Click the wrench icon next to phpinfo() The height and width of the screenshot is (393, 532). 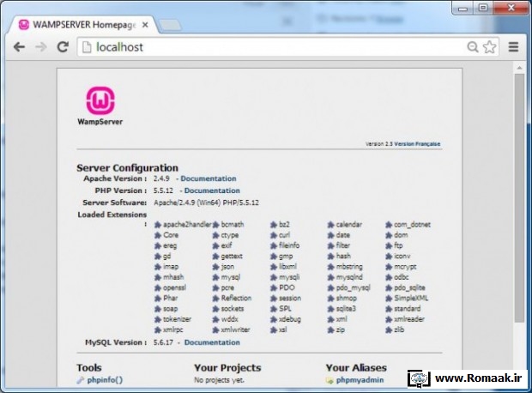point(81,380)
